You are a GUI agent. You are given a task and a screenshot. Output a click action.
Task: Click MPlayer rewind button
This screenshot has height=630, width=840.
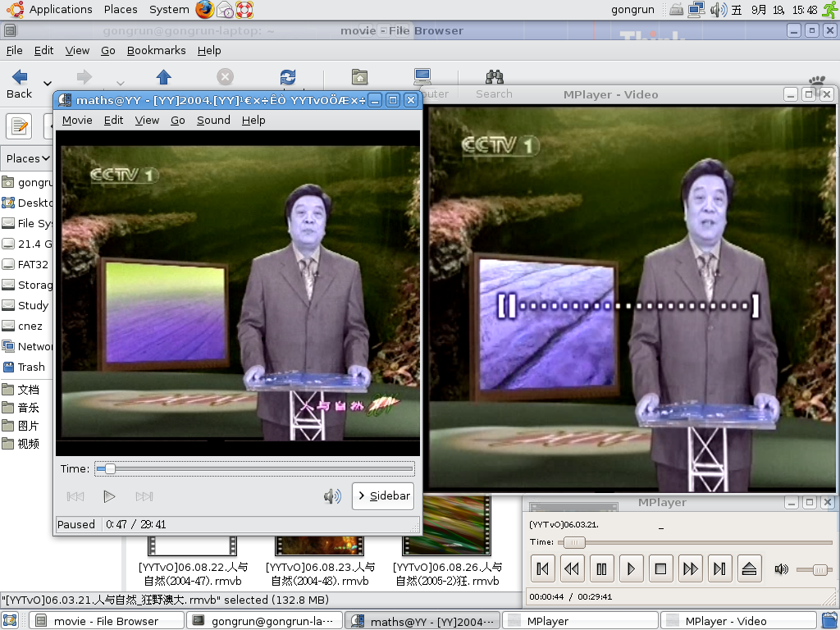click(x=572, y=568)
